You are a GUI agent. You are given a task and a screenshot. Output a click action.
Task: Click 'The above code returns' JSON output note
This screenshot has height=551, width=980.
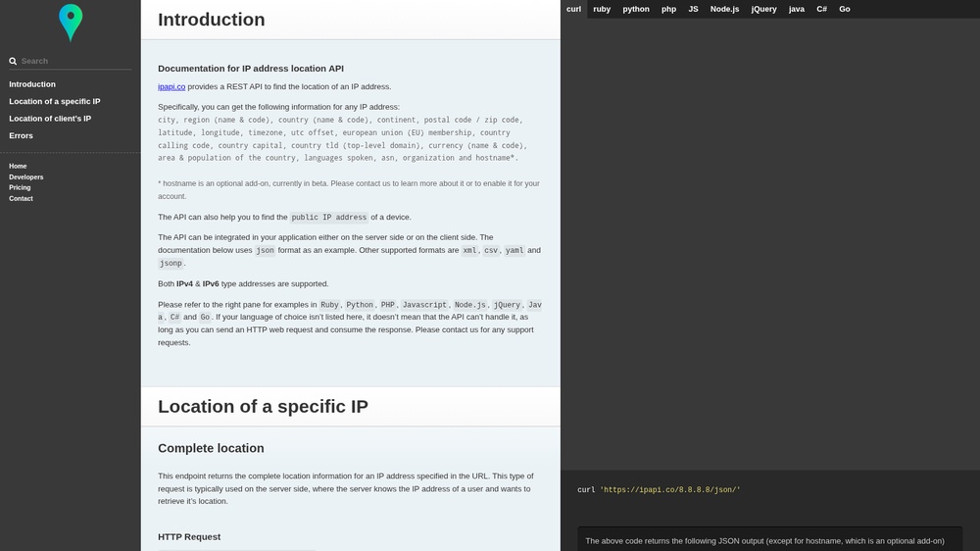pos(764,541)
